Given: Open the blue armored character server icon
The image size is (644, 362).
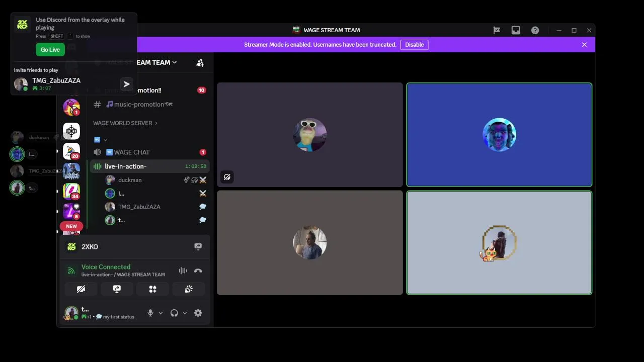Looking at the screenshot, I should click(71, 171).
